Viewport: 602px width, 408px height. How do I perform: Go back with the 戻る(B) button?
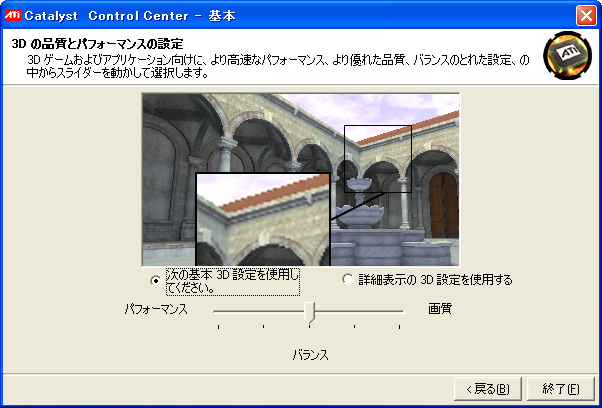coord(487,388)
